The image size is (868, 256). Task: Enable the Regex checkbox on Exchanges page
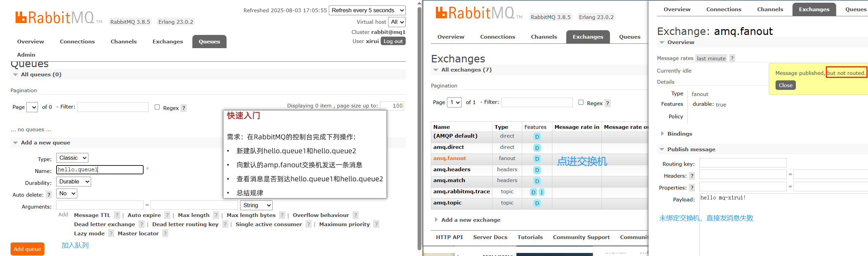pyautogui.click(x=581, y=102)
